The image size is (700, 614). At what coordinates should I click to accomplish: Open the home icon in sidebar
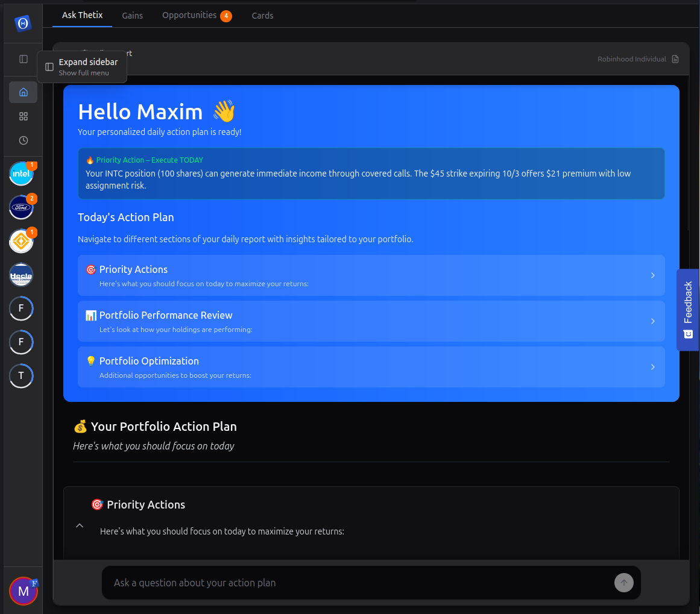[x=24, y=92]
